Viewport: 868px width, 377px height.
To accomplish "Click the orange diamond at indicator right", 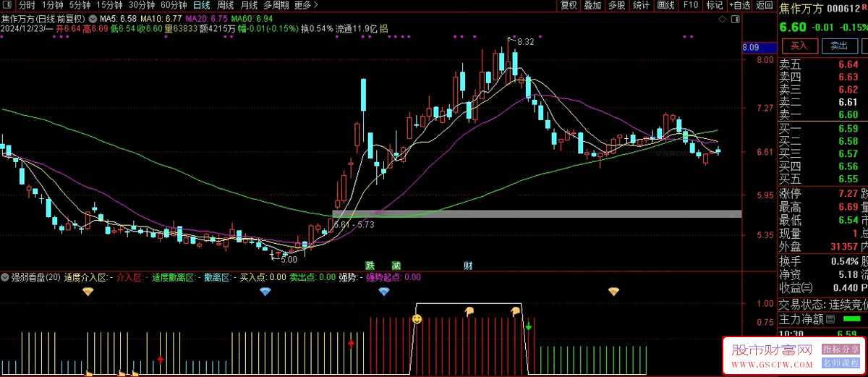I will pyautogui.click(x=613, y=291).
